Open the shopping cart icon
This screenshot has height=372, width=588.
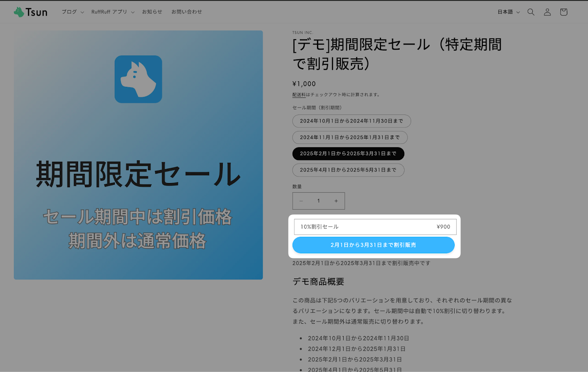point(564,12)
